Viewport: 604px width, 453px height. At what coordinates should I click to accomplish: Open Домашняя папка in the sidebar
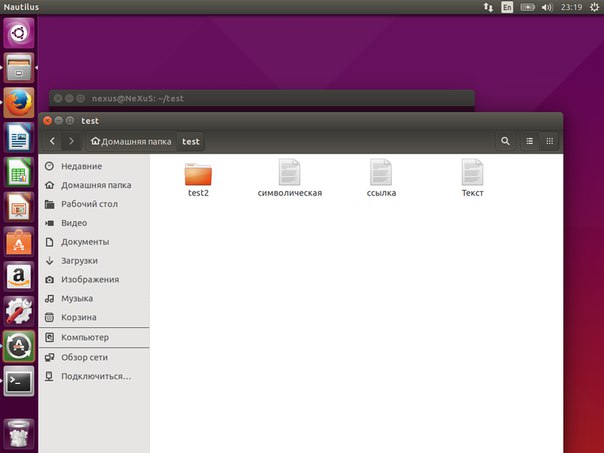click(94, 185)
